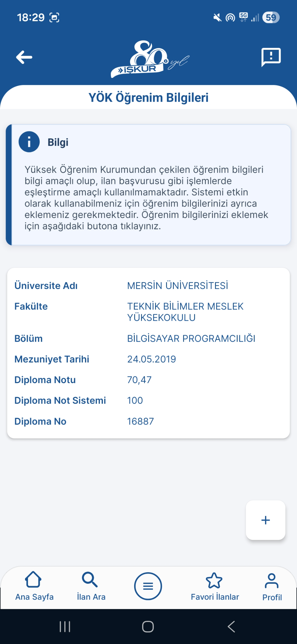Tap the back arrow in the header

click(x=24, y=57)
